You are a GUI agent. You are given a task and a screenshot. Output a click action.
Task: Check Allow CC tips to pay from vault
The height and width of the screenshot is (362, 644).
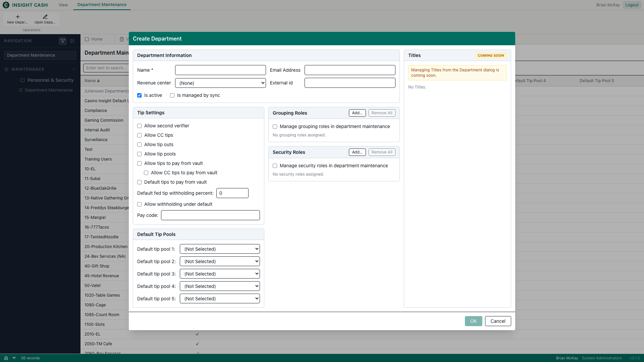146,173
